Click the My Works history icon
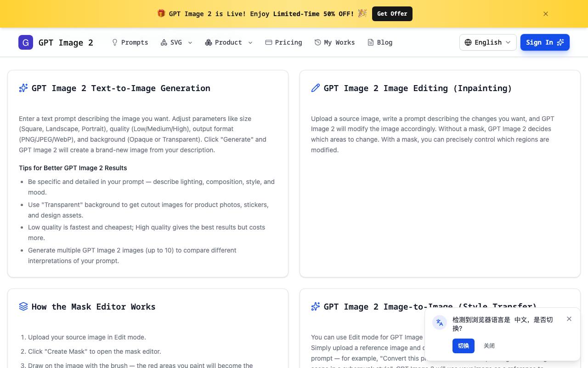588x368 pixels. pyautogui.click(x=318, y=42)
